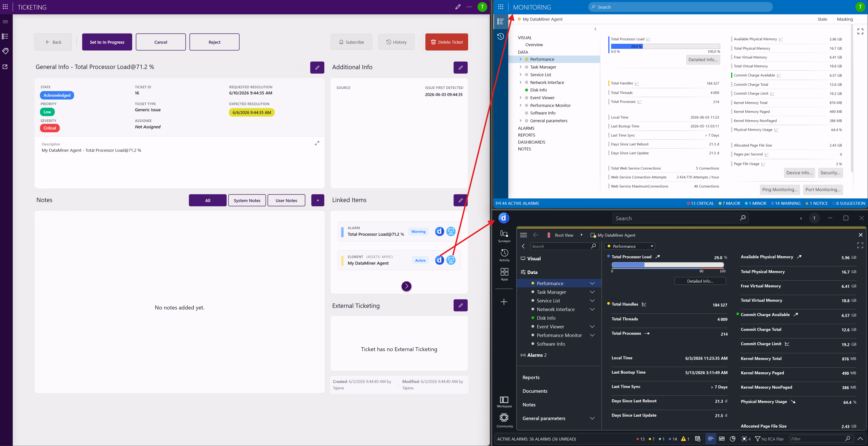This screenshot has height=446, width=868.
Task: Click the external link icon in Ticketing sidebar
Action: 5,67
